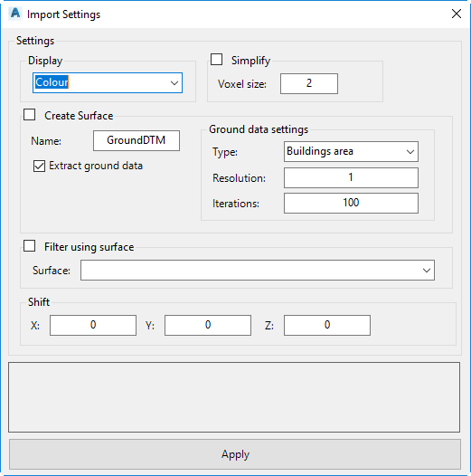Open the Surface selection dropdown
This screenshot has width=471, height=476.
[x=258, y=270]
